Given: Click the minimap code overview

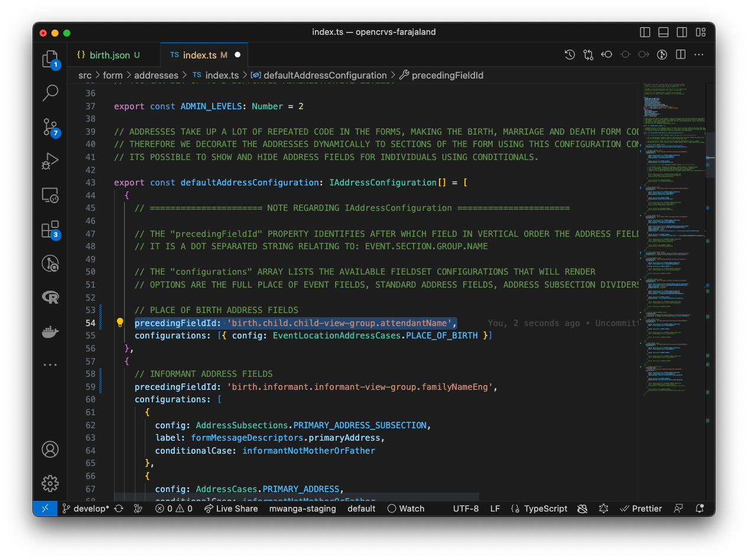Looking at the screenshot, I should click(674, 236).
